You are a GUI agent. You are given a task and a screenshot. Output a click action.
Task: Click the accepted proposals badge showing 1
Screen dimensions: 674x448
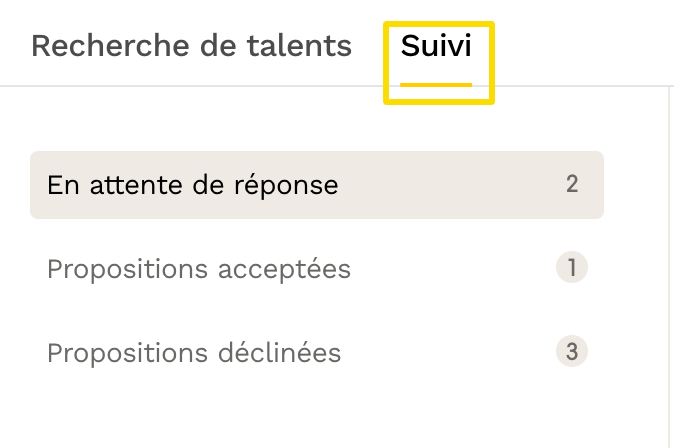pyautogui.click(x=572, y=268)
